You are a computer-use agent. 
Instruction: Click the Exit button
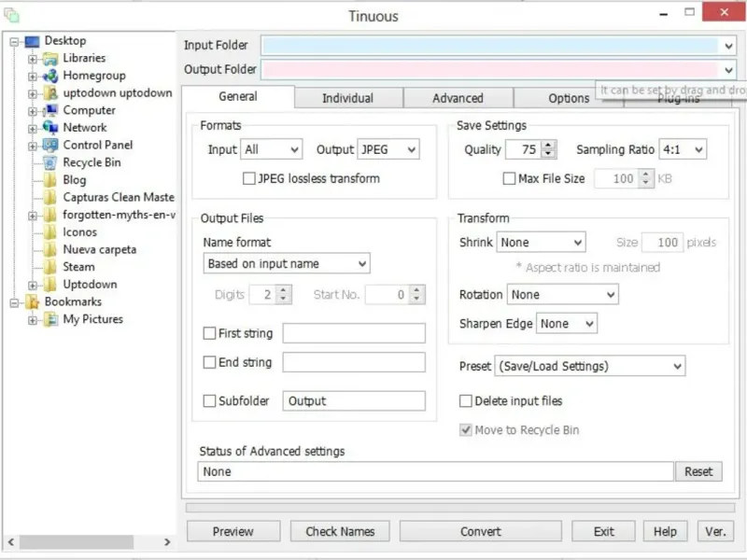coord(603,531)
